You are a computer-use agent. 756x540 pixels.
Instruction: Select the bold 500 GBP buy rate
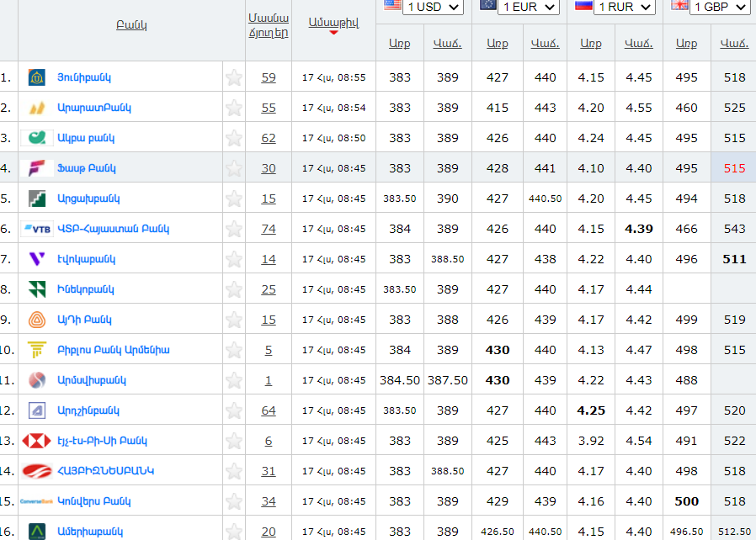[x=687, y=501]
